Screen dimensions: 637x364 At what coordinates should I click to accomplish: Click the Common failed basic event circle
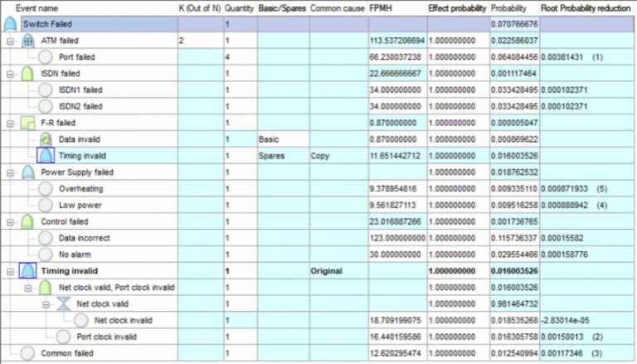pos(27,353)
